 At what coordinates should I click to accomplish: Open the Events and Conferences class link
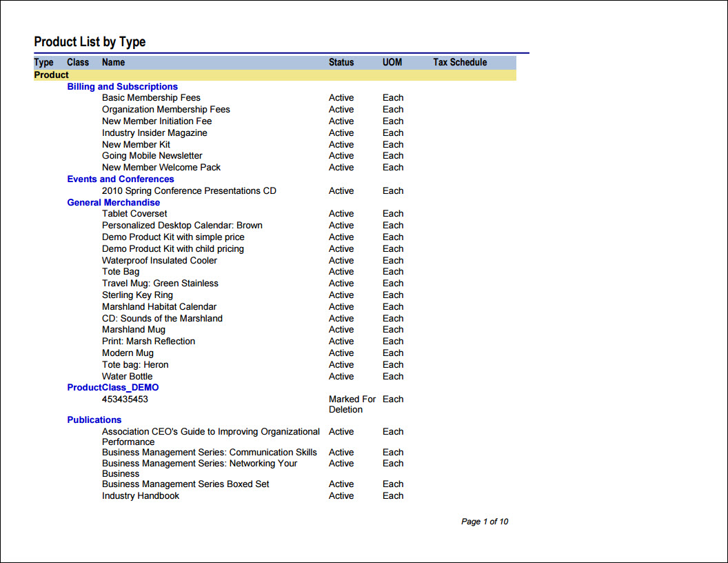120,179
